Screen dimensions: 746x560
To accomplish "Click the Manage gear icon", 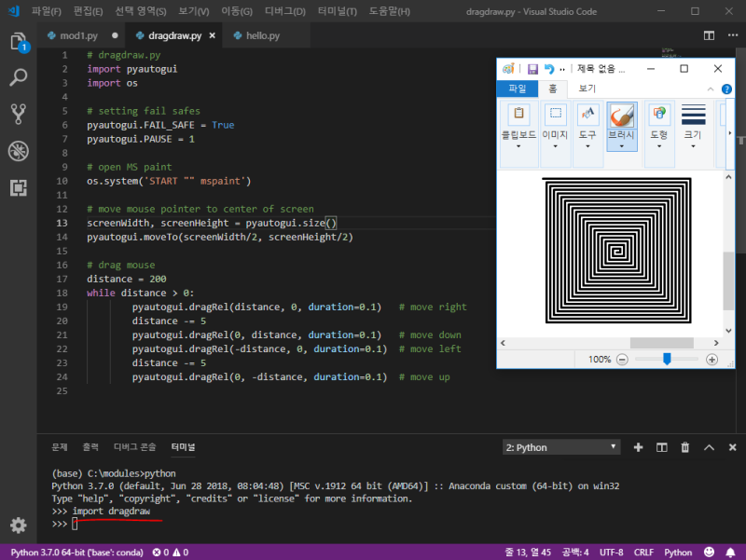I will (x=18, y=526).
